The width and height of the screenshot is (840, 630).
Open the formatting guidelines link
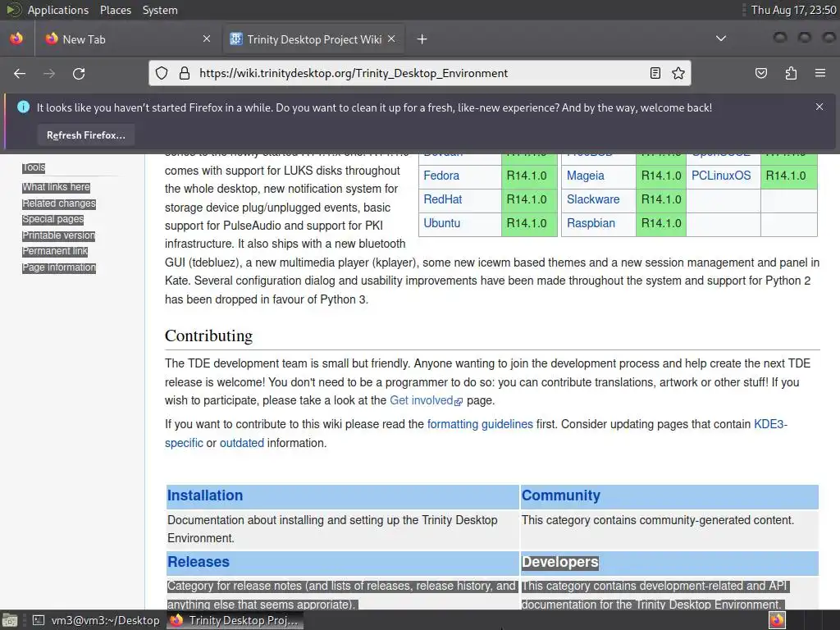(480, 424)
